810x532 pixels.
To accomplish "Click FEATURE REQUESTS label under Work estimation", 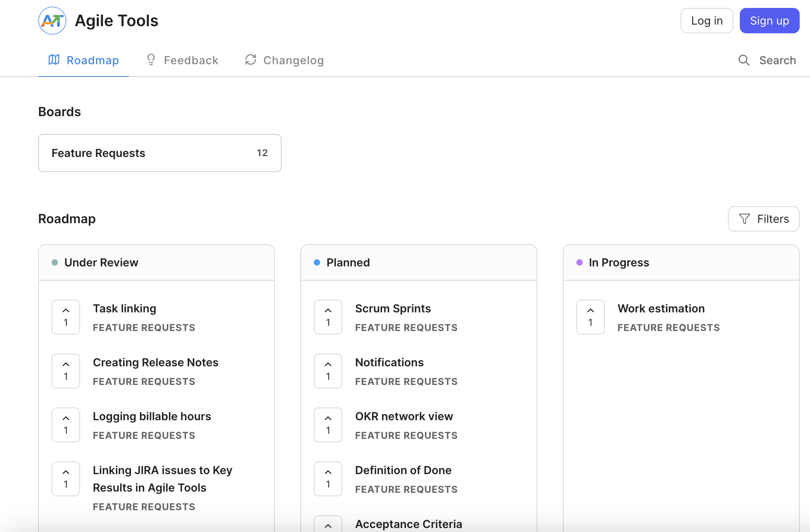I will tap(669, 327).
